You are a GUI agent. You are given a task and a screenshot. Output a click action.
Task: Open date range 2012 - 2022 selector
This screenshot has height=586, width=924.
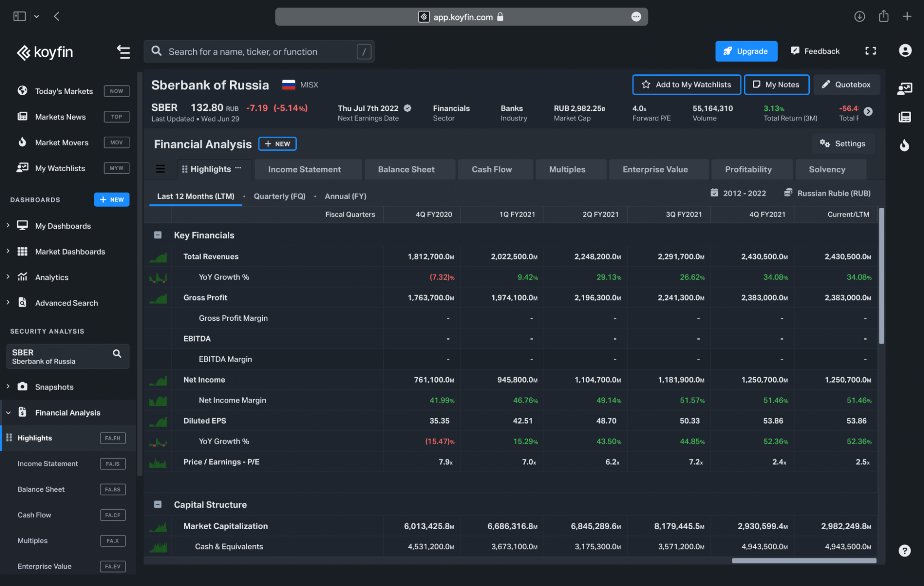[738, 193]
